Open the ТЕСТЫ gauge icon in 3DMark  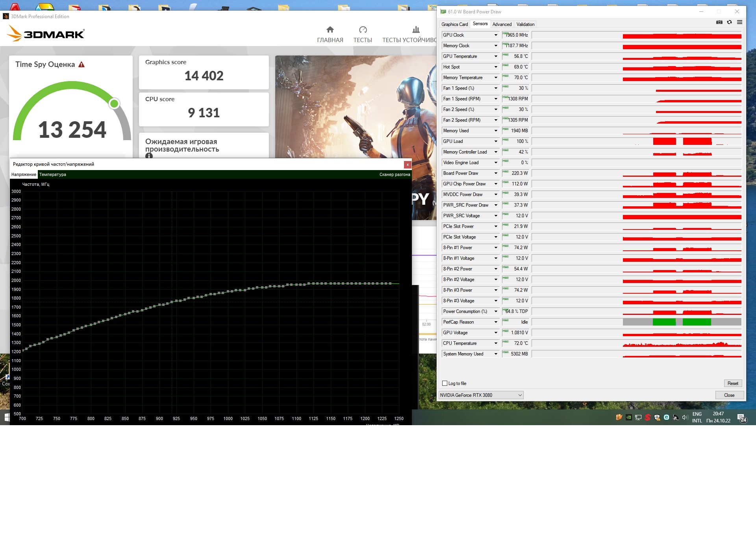[363, 30]
